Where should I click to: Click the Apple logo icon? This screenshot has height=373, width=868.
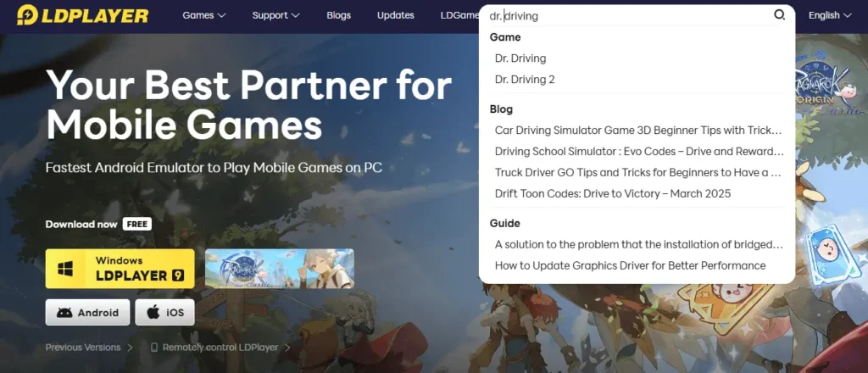point(153,312)
